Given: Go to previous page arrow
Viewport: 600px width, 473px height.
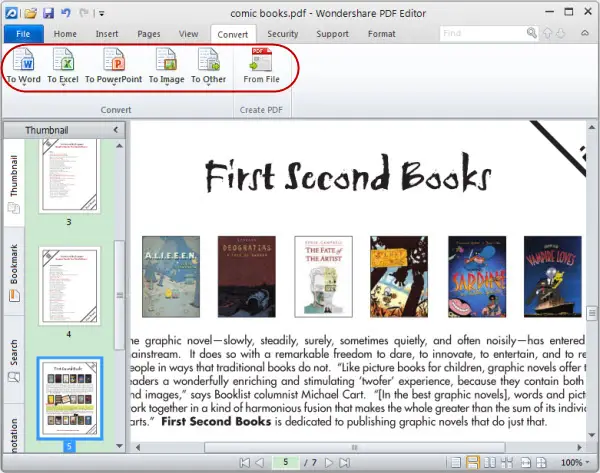Looking at the screenshot, I should (x=260, y=463).
